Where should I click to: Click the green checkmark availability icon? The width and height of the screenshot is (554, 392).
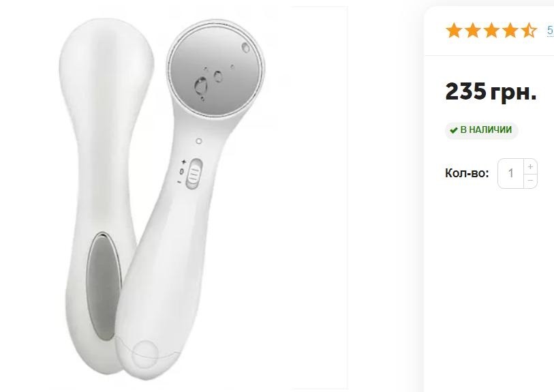[454, 130]
